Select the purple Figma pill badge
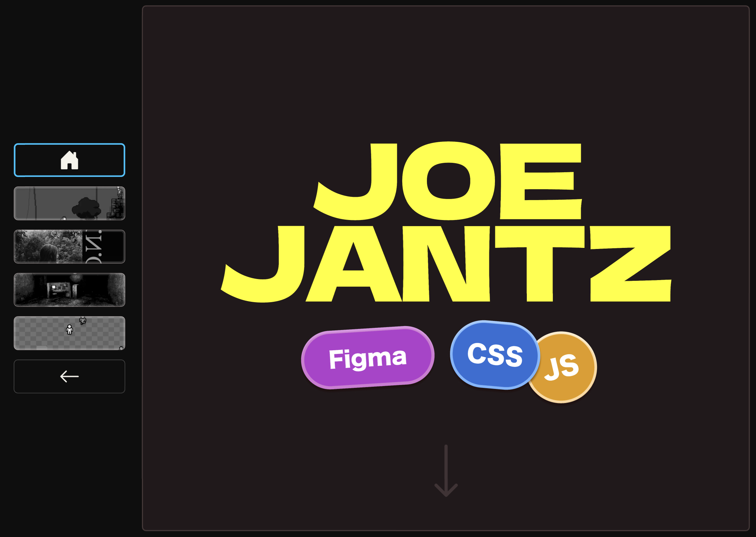The image size is (756, 537). 367,358
